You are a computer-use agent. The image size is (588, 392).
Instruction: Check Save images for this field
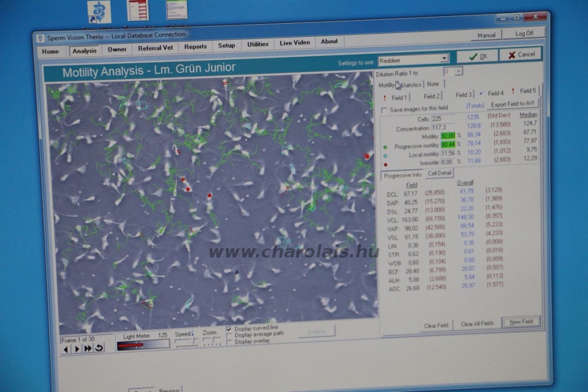(x=384, y=110)
